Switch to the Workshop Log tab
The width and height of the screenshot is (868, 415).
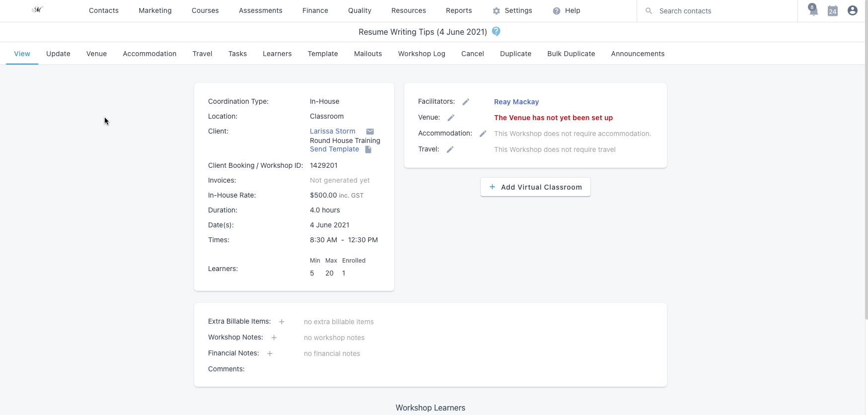point(422,54)
